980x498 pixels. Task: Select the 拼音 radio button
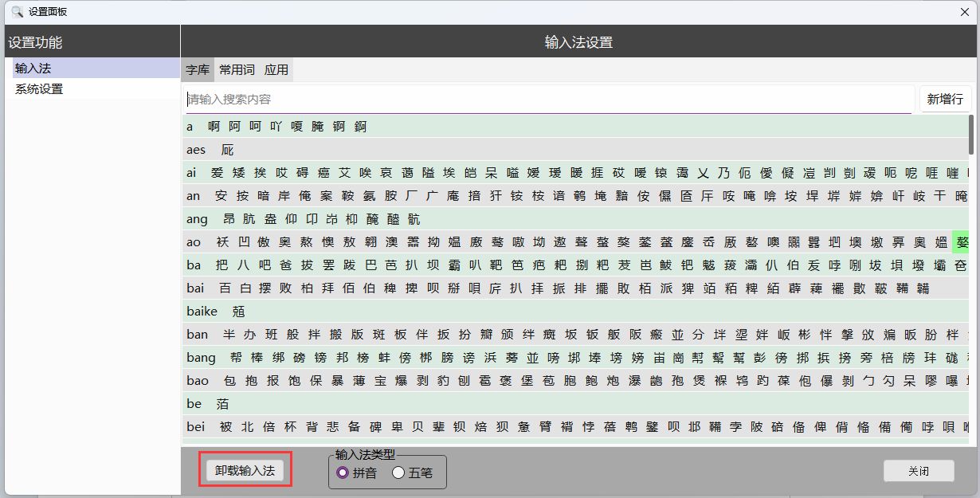343,473
